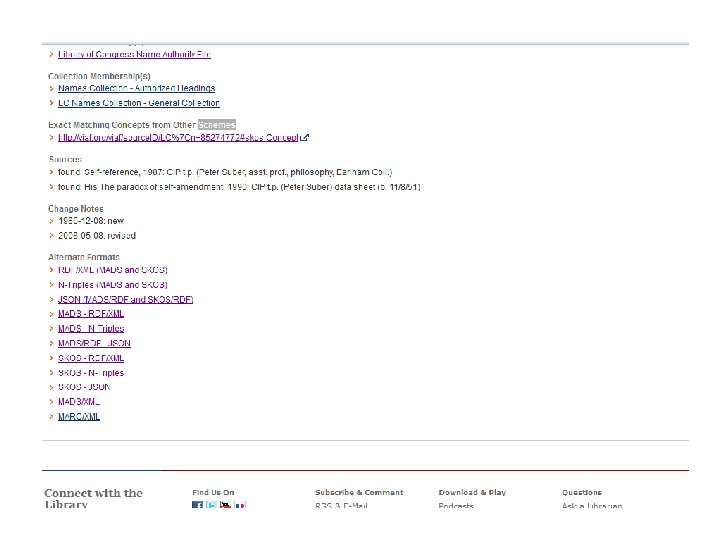The height and width of the screenshot is (540, 720).
Task: Open Names Collection - Authorized Headings link
Action: [136, 88]
